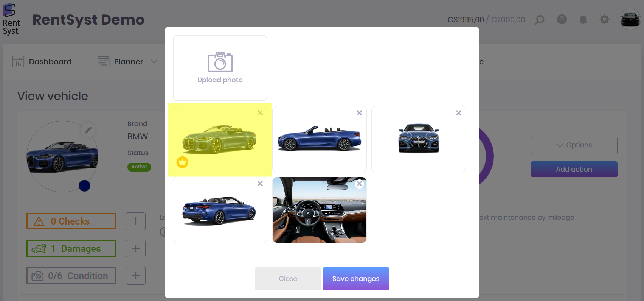This screenshot has height=301, width=644.
Task: Expand the Options dropdown
Action: coord(574,145)
